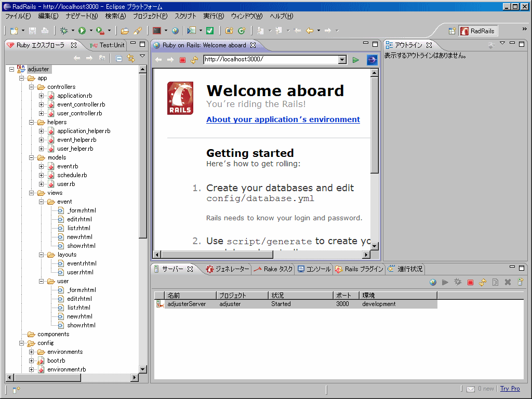Click browser page vertical scrollbar thumb

coord(374,125)
